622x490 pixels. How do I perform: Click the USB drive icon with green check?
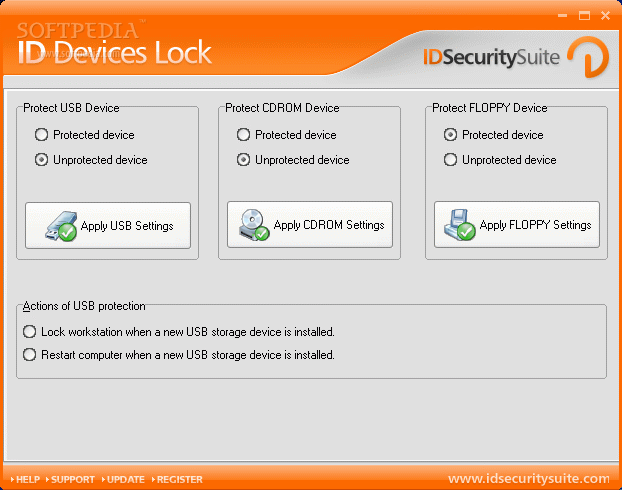coord(61,226)
